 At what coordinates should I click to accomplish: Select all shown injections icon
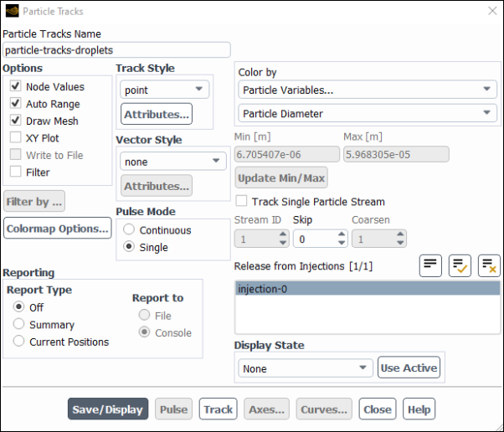point(460,266)
